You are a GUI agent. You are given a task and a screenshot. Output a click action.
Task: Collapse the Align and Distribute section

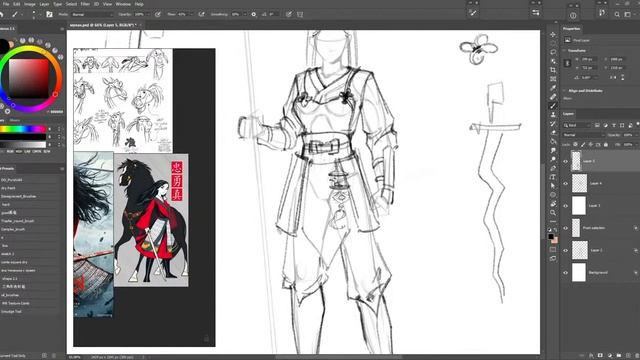tap(564, 91)
